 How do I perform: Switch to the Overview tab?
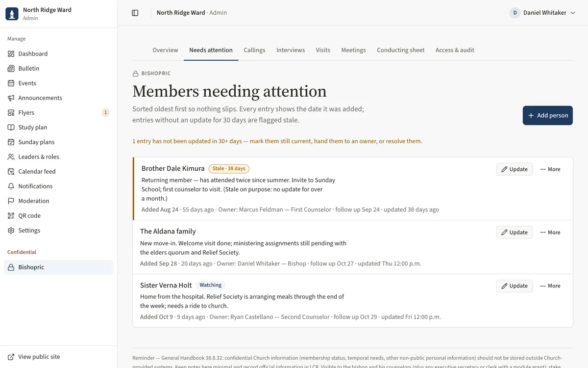click(x=165, y=50)
